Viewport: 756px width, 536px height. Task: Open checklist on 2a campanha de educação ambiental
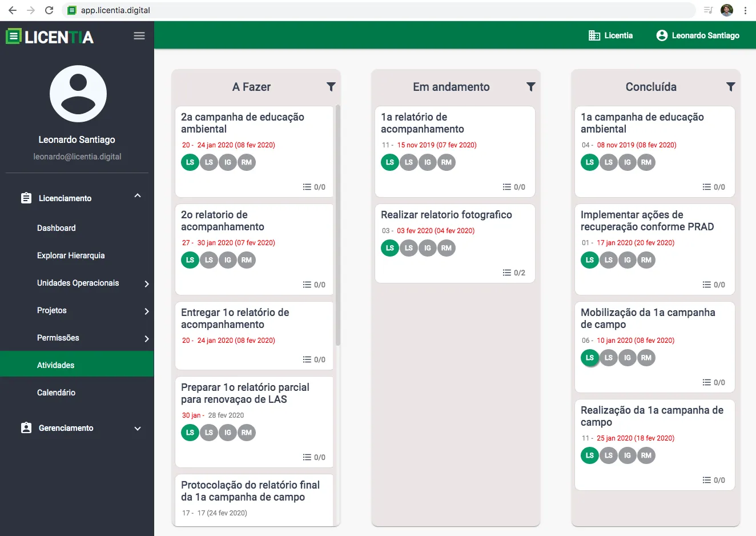(314, 187)
